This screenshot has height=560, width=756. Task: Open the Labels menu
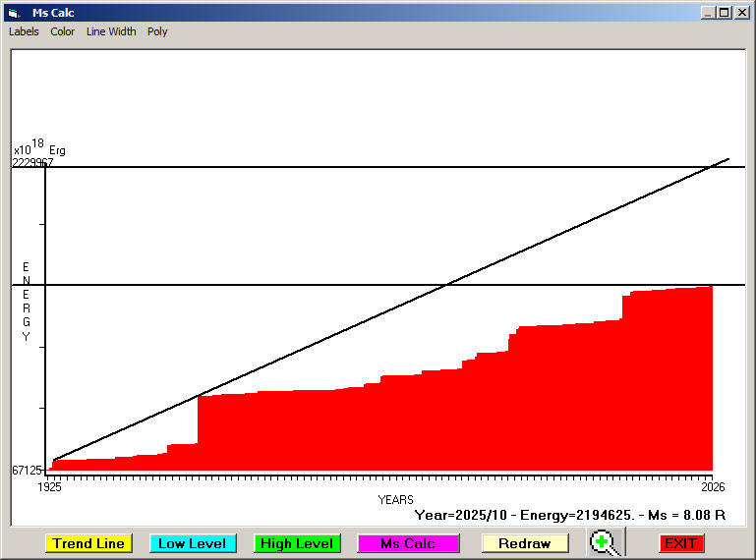[24, 31]
